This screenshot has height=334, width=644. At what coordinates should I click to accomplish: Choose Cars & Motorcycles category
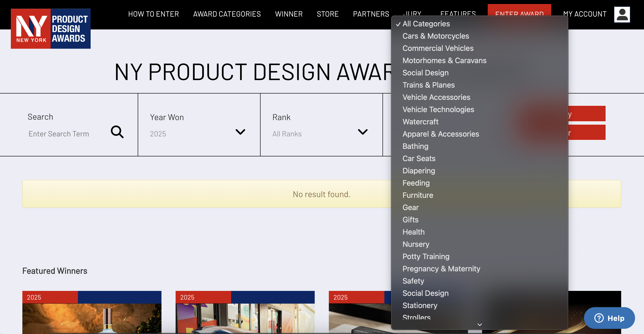point(435,36)
